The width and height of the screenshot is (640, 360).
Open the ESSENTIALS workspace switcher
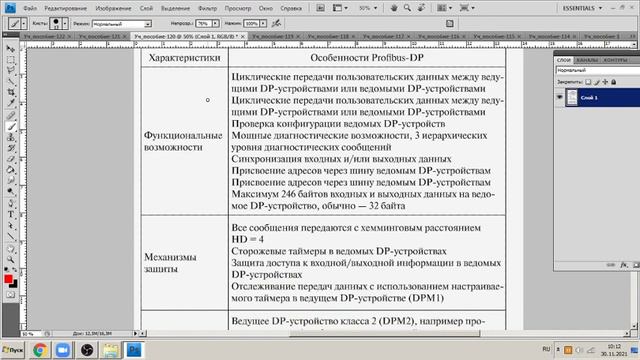(x=582, y=8)
